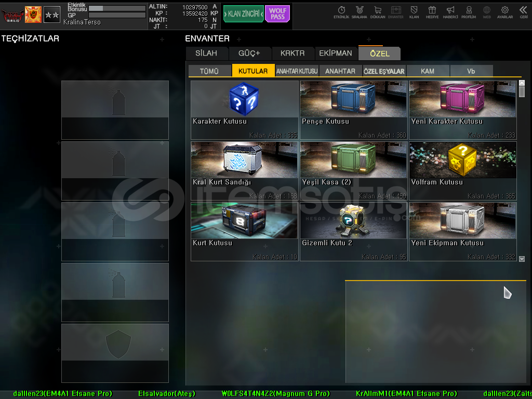Show the ANAHTAR subtab

pos(340,71)
